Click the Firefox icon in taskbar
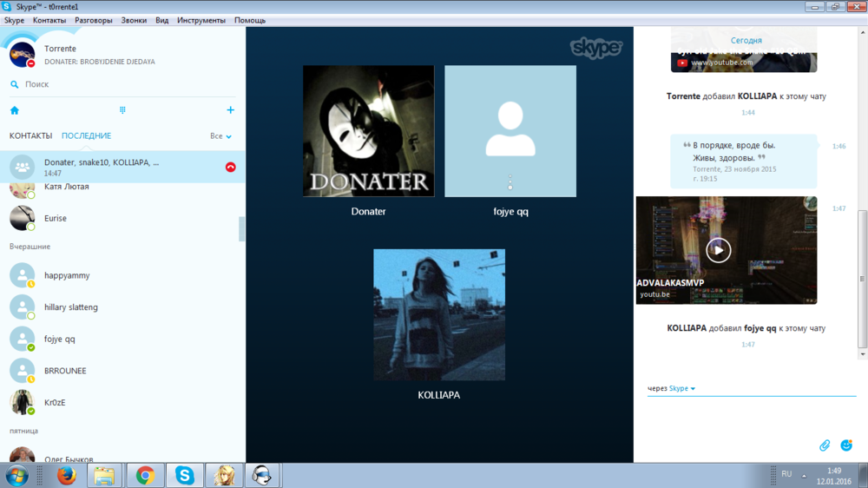Viewport: 868px width, 488px height. [x=66, y=475]
